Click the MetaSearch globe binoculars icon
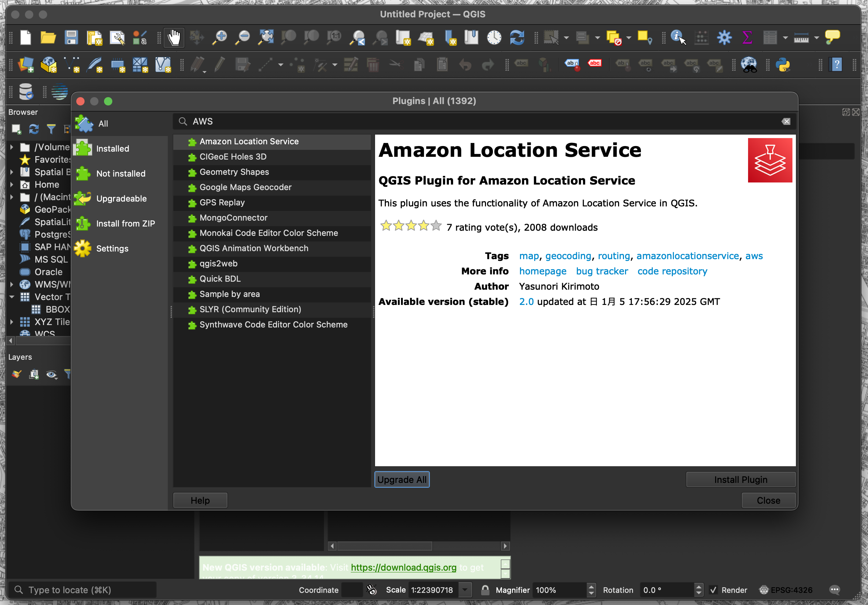This screenshot has height=605, width=868. tap(749, 65)
